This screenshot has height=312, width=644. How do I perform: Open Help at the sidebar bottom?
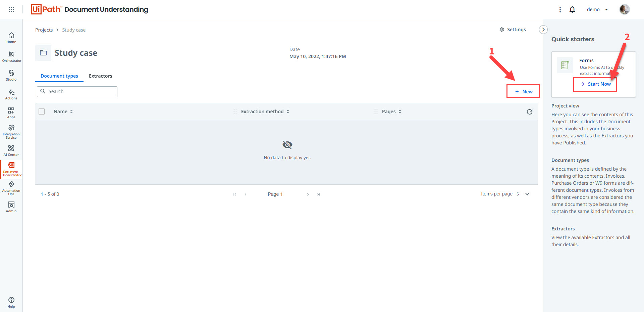tap(11, 302)
